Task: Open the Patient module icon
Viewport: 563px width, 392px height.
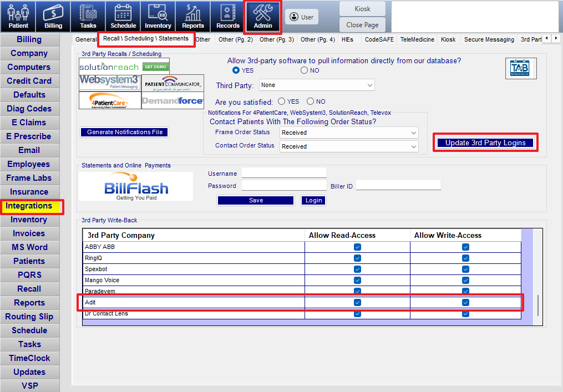Action: coord(18,16)
